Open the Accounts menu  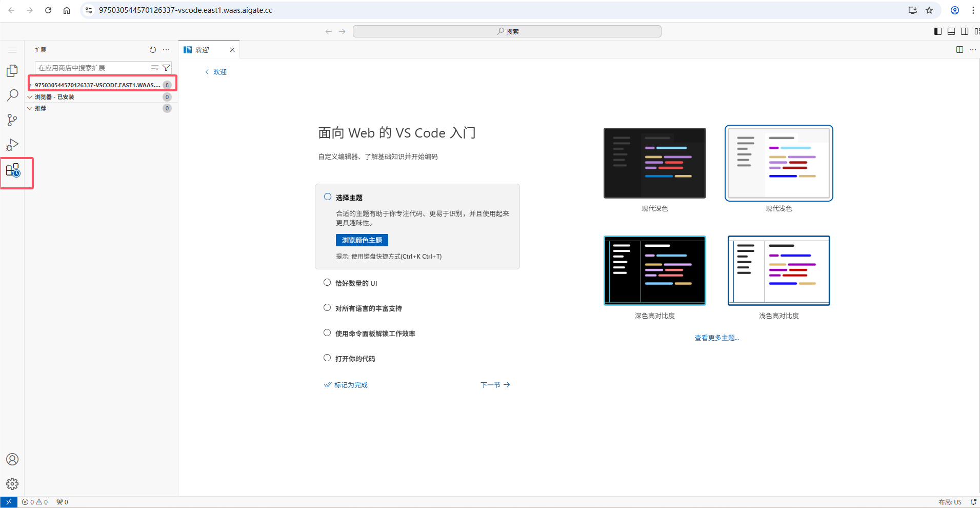click(12, 459)
